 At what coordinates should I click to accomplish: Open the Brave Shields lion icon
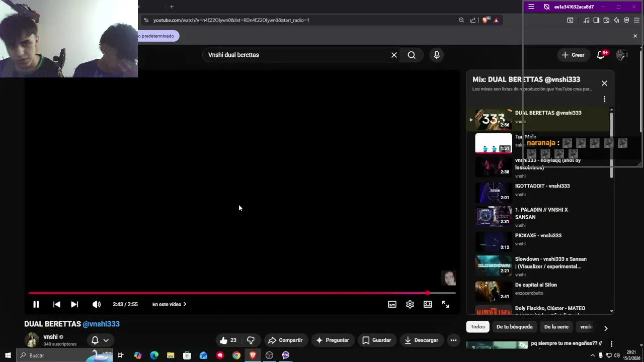(485, 20)
